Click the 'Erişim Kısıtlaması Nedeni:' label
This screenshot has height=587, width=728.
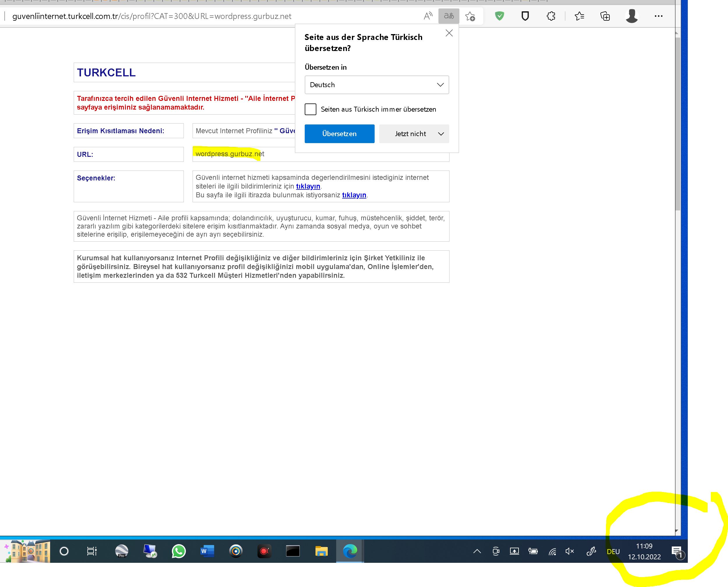tap(120, 131)
